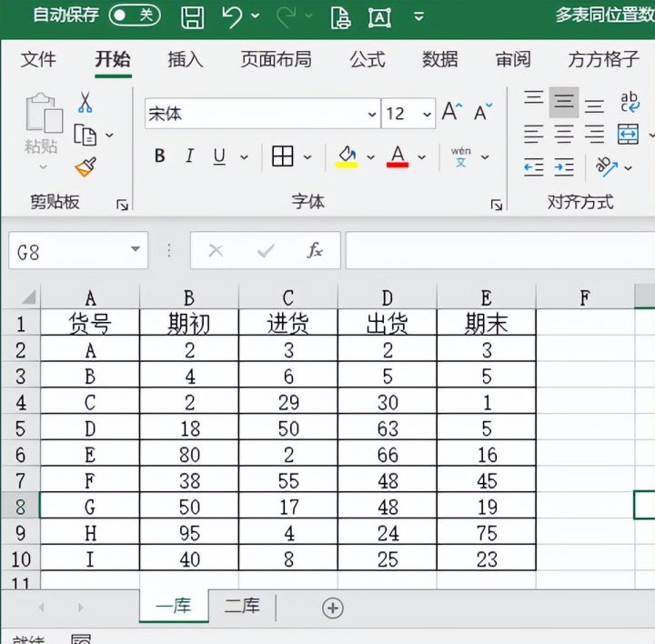Viewport: 655px width, 644px height.
Task: Open the underline style dropdown arrow
Action: click(245, 157)
